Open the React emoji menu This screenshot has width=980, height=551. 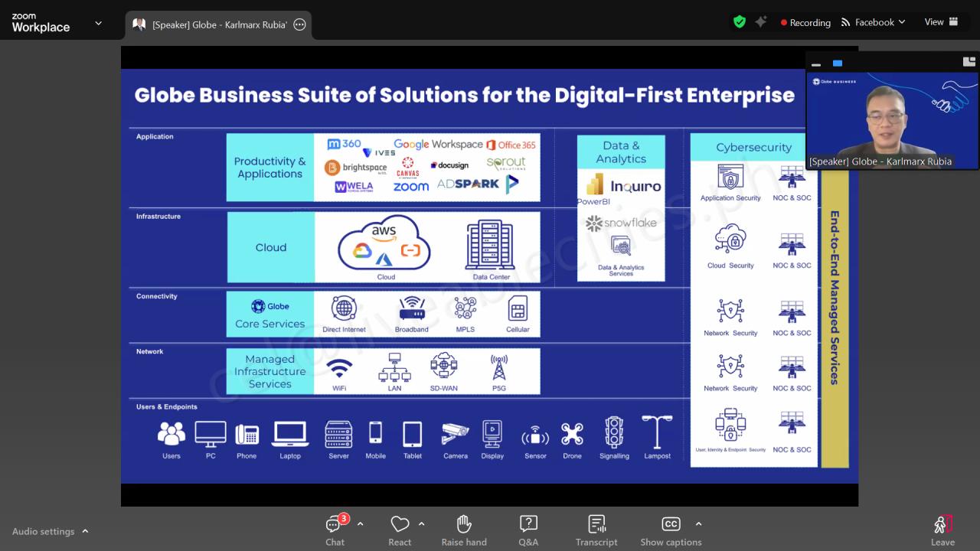(400, 530)
